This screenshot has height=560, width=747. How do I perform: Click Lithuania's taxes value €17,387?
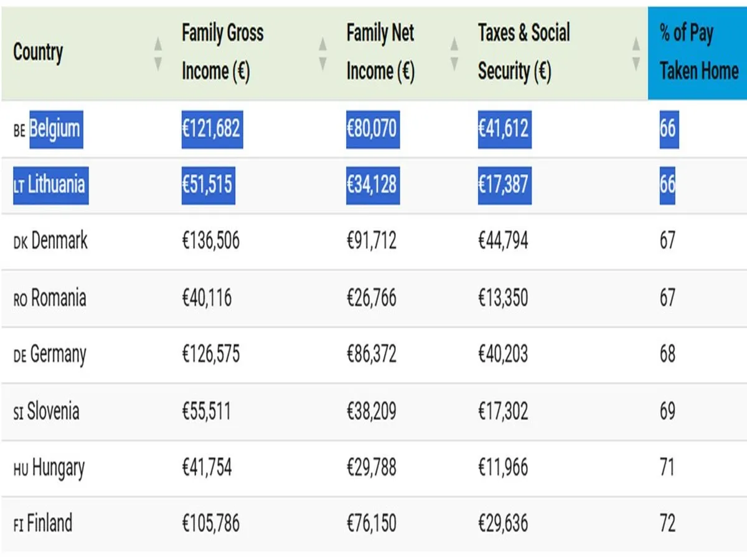[504, 184]
